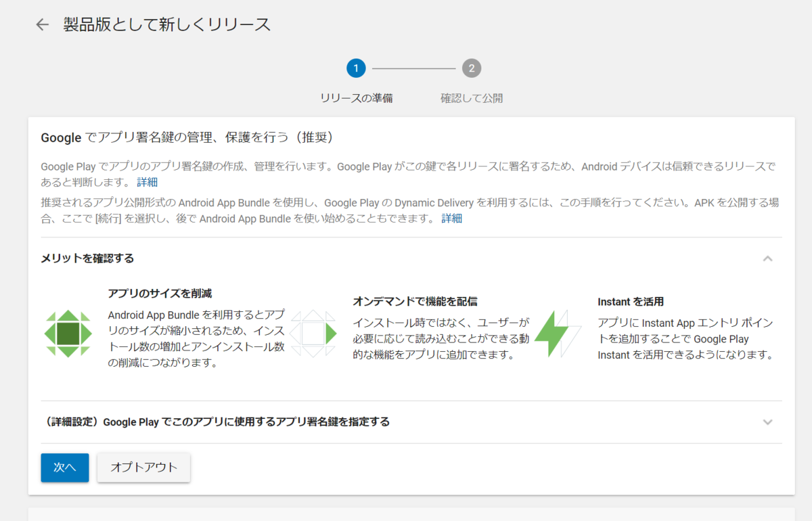Click the リリースの準備 step label

pos(357,98)
